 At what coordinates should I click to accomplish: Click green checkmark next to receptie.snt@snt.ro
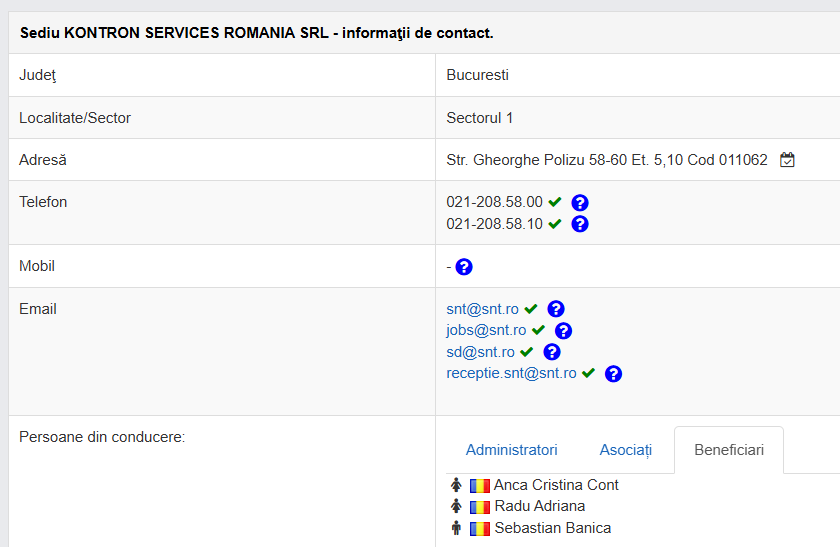point(589,373)
